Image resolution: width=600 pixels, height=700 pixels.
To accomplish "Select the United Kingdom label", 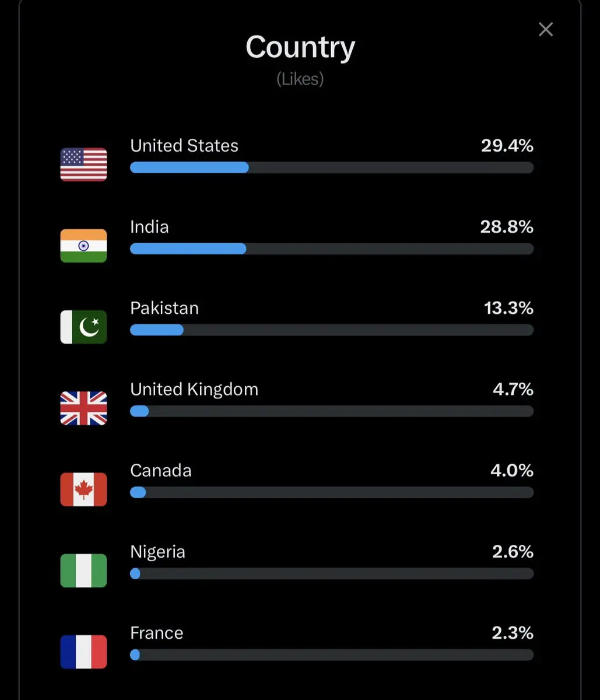I will pyautogui.click(x=194, y=389).
